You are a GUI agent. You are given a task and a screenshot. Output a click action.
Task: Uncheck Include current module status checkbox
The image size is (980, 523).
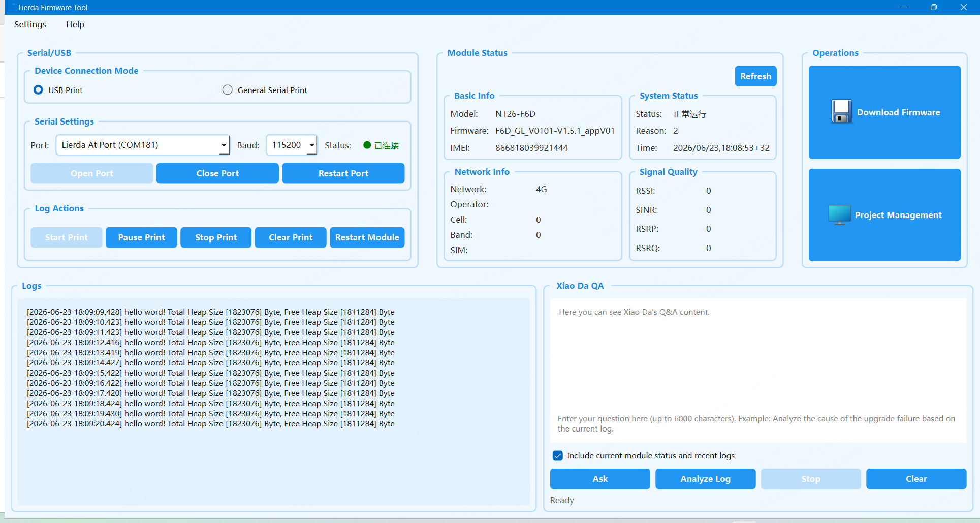pyautogui.click(x=558, y=455)
